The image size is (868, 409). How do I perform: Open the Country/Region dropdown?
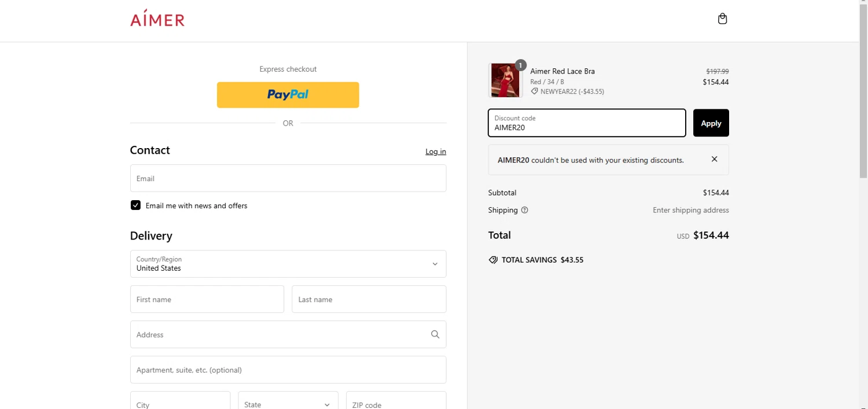pyautogui.click(x=288, y=264)
